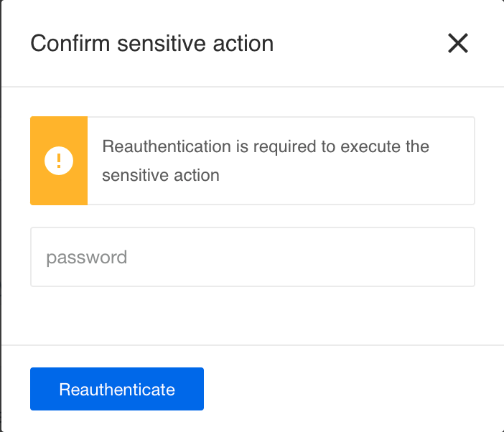Click the exclamation warning icon
The image size is (504, 432).
pyautogui.click(x=59, y=161)
